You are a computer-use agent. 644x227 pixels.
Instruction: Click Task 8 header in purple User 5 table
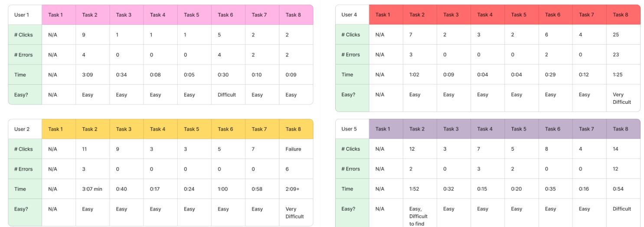[620, 129]
